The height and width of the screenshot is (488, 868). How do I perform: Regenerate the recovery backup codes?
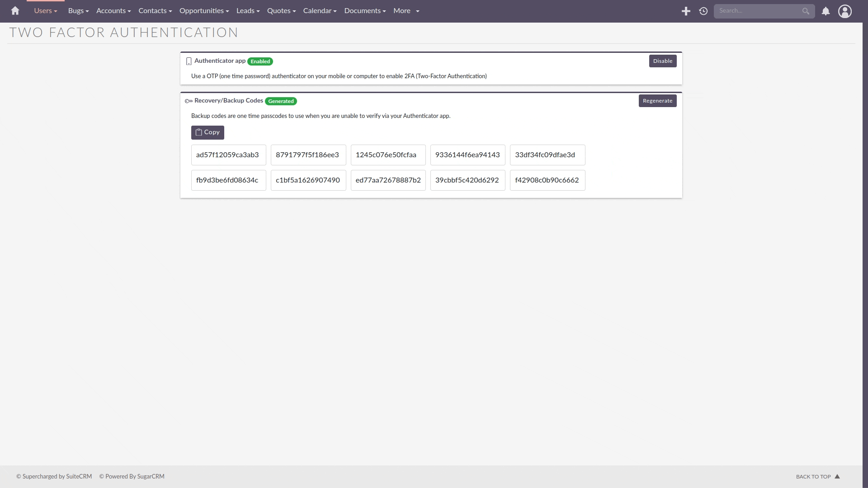(x=657, y=101)
